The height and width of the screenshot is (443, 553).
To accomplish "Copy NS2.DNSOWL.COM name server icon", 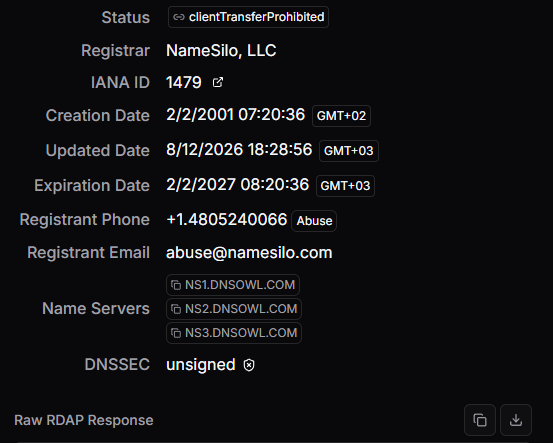I will [176, 309].
